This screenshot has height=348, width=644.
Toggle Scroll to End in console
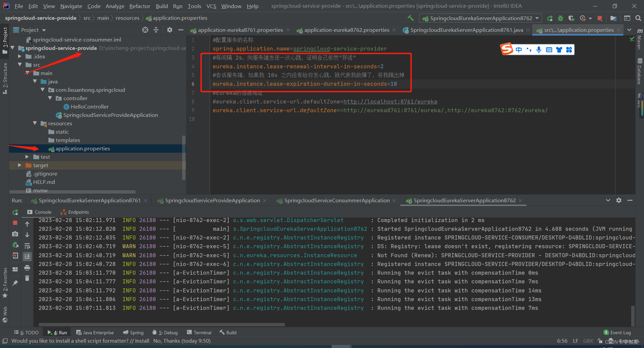[27, 256]
